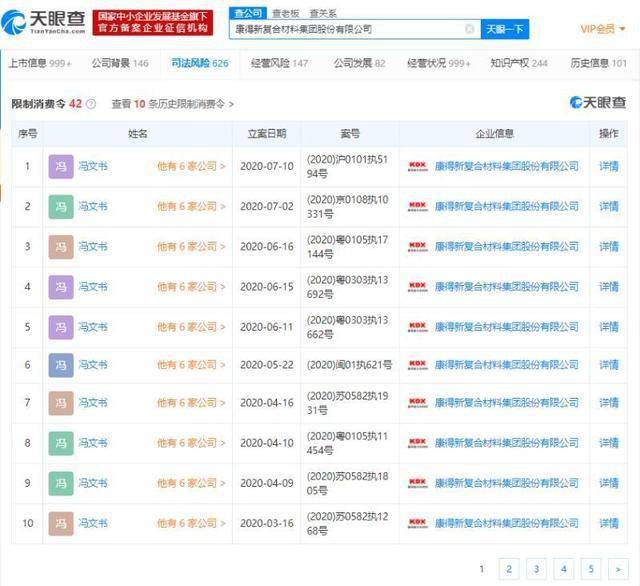The width and height of the screenshot is (640, 586).
Task: Open the 司法风险 tab
Action: (200, 63)
